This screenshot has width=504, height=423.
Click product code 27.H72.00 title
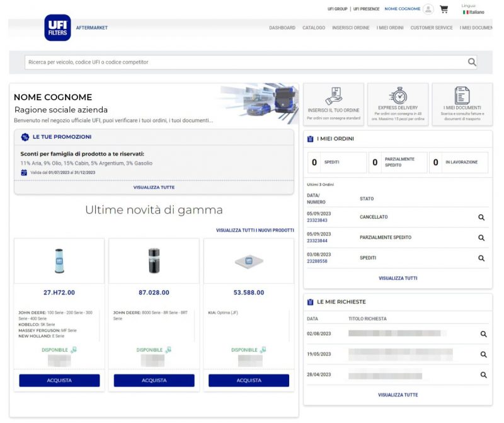pos(59,293)
